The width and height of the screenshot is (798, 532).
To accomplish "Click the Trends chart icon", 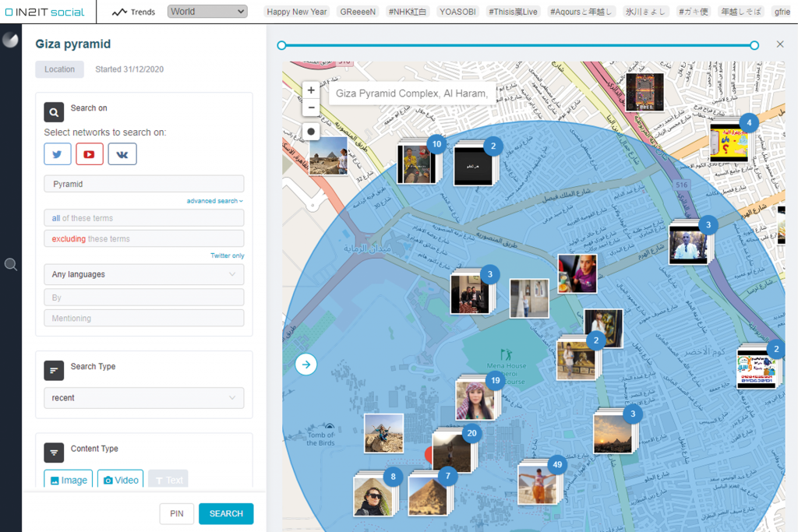I will [x=119, y=12].
